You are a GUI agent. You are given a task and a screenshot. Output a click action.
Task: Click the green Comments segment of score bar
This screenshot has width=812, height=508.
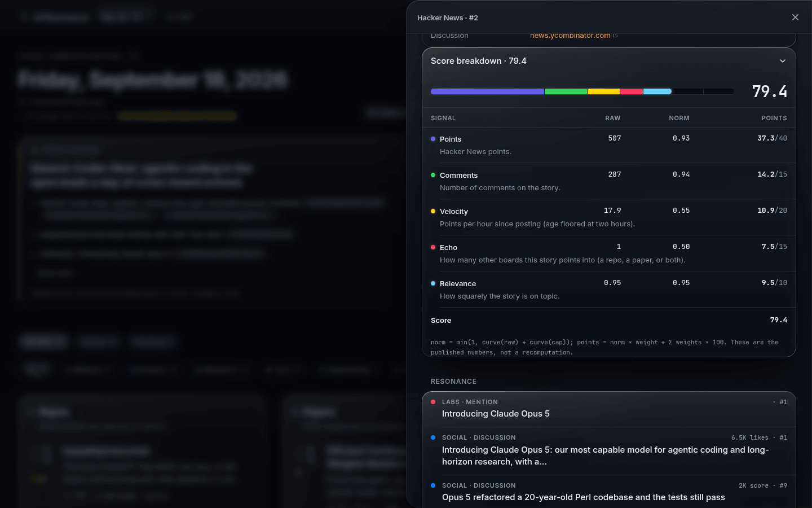click(566, 91)
